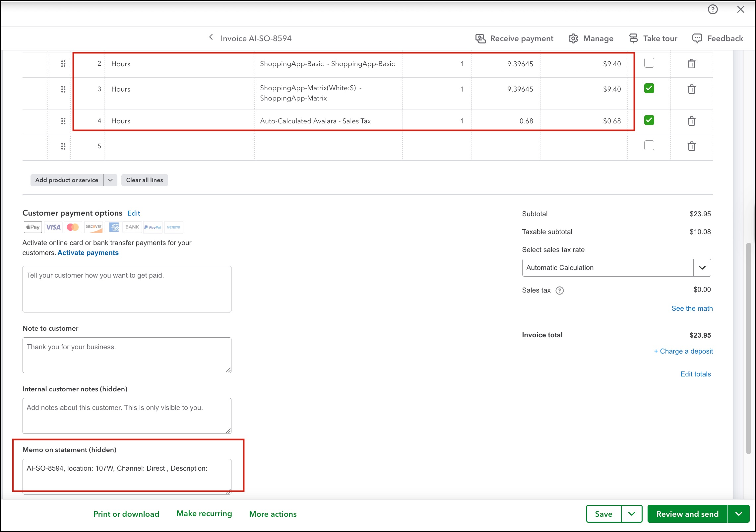Delete line 2 with trash icon
Image resolution: width=756 pixels, height=532 pixels.
pos(691,64)
